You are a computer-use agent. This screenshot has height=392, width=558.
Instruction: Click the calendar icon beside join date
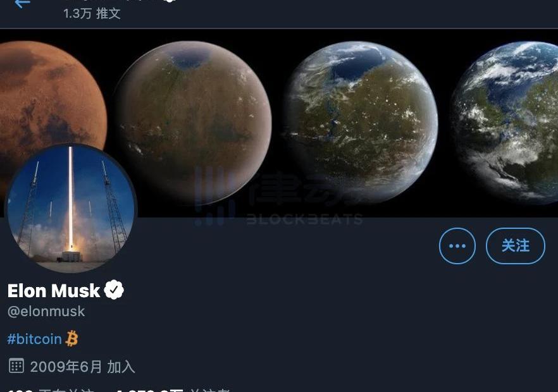pos(16,365)
